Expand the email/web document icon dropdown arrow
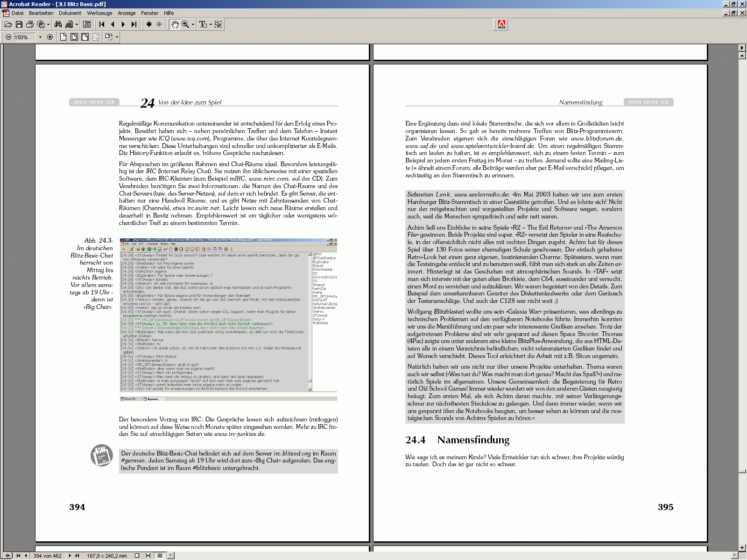 click(48, 24)
